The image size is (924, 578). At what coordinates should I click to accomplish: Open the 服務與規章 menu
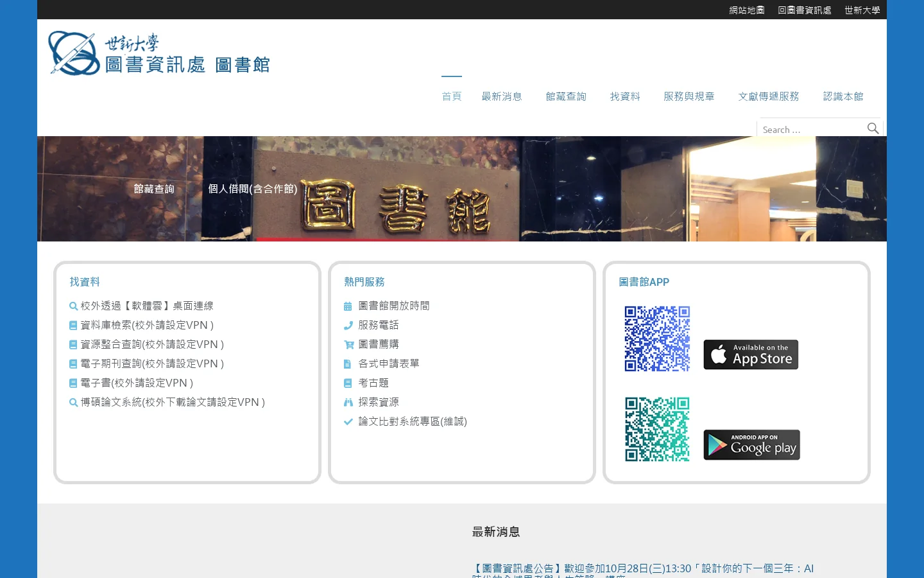click(x=689, y=96)
